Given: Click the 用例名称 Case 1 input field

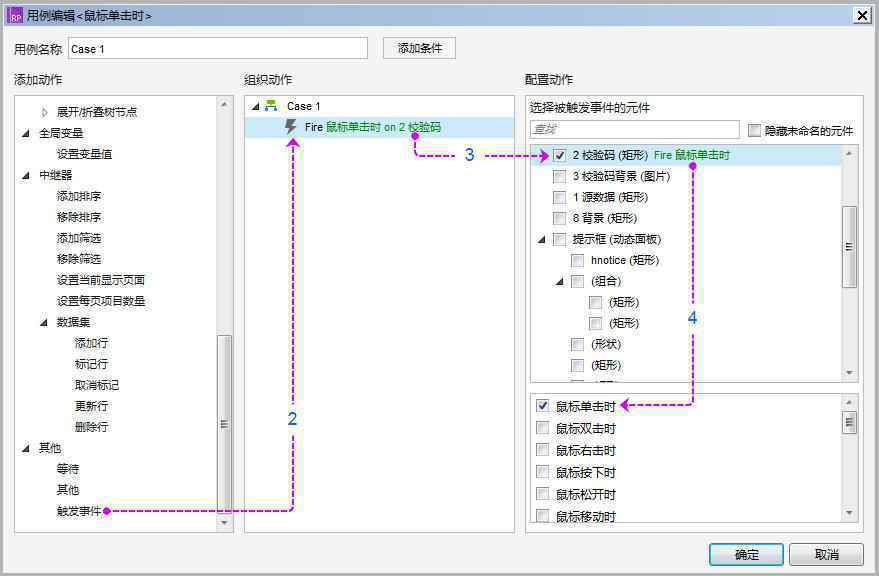Looking at the screenshot, I should tap(218, 49).
